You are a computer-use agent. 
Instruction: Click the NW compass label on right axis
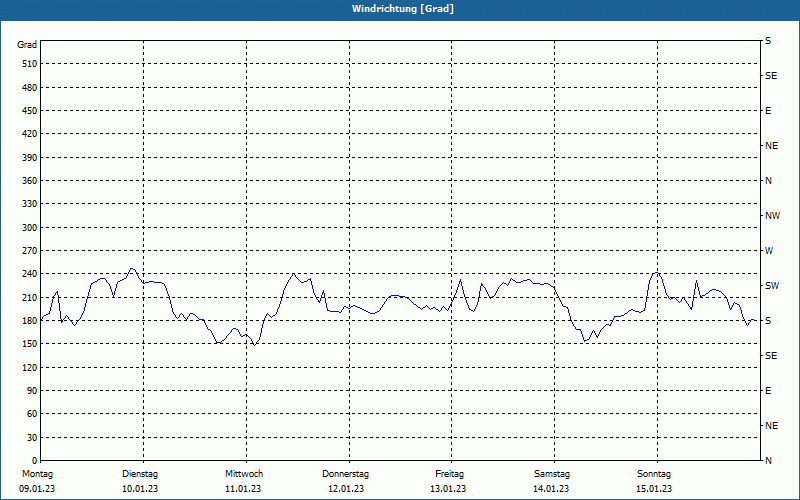pos(772,216)
